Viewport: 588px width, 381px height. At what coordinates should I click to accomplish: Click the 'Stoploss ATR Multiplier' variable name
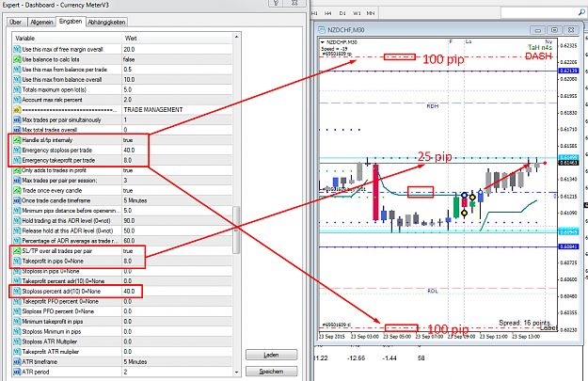[x=50, y=341]
